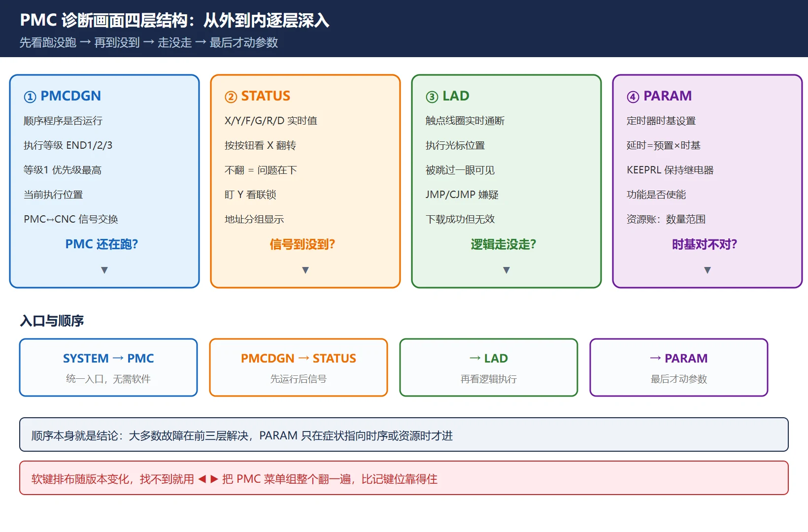Screen dimensions: 808x532
Task: Click the title PMC 诊断画面四层结构
Action: [174, 20]
